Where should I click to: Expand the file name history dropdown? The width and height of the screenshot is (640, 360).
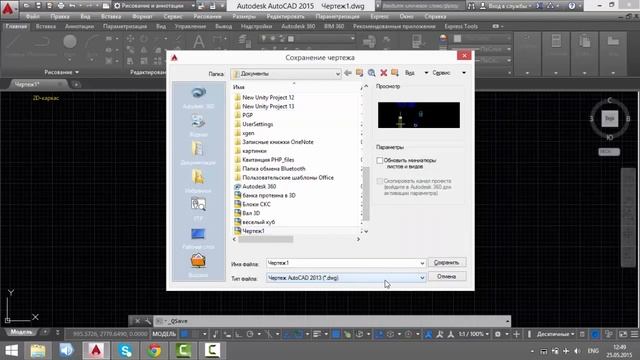(x=422, y=263)
